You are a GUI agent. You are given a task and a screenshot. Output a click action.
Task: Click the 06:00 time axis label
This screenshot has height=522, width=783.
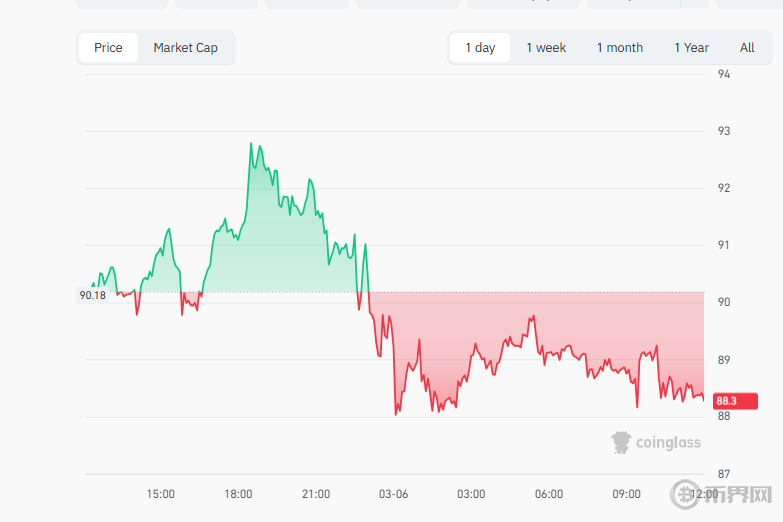(x=549, y=494)
